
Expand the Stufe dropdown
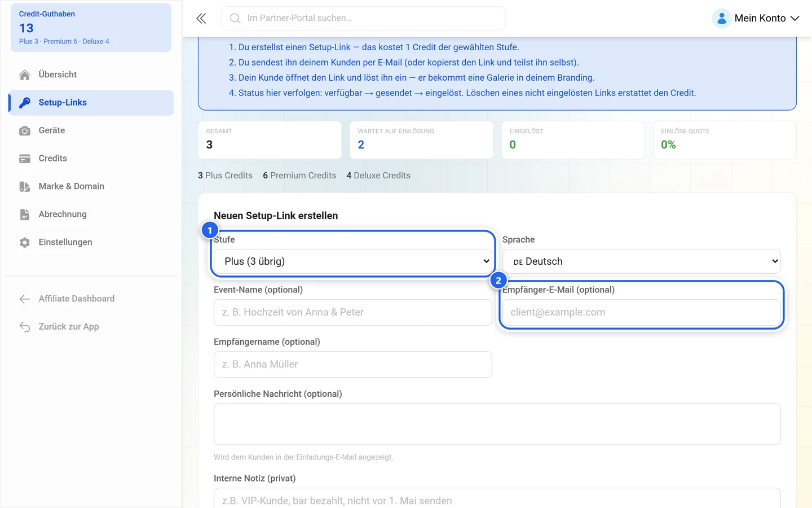tap(353, 261)
